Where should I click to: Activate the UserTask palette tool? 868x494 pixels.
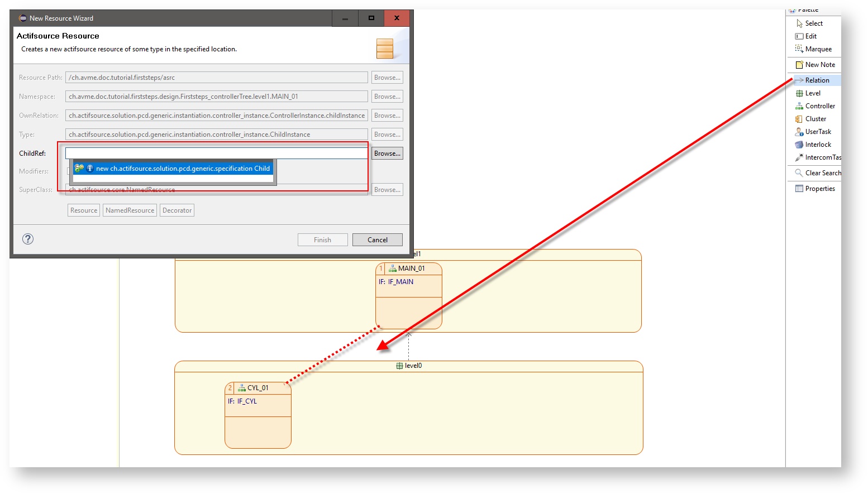817,132
